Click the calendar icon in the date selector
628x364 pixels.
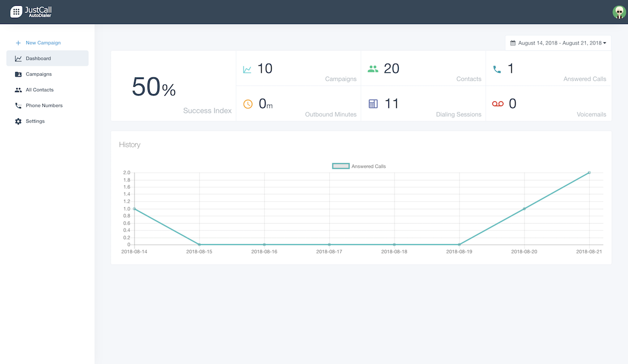513,42
